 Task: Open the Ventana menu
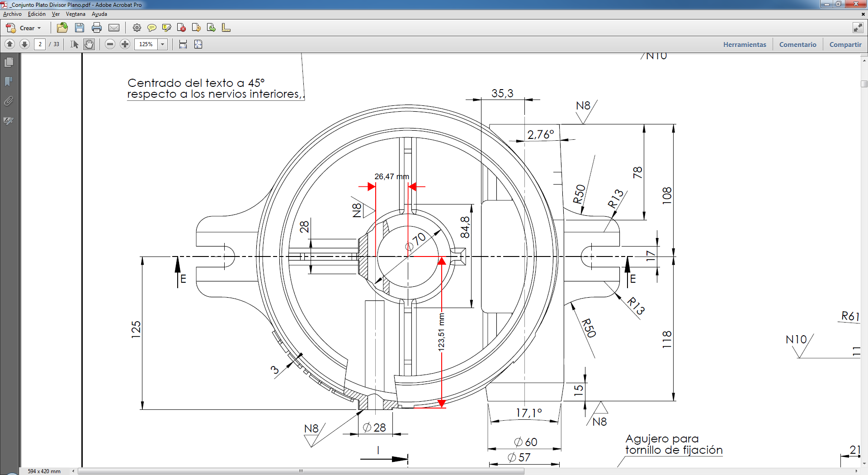click(x=75, y=14)
